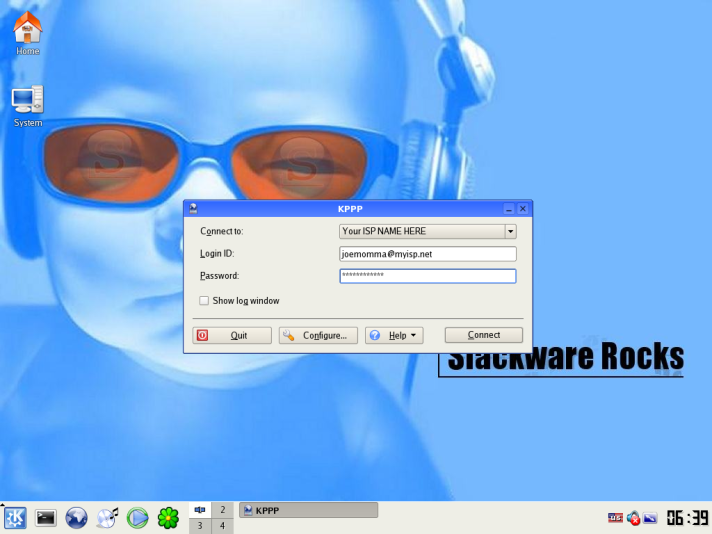
Task: Switch to virtual desktop 3
Action: click(200, 526)
